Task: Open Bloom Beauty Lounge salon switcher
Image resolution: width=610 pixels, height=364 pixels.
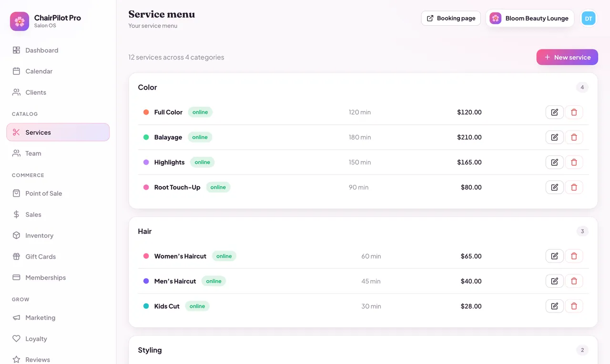Action: coord(530,18)
